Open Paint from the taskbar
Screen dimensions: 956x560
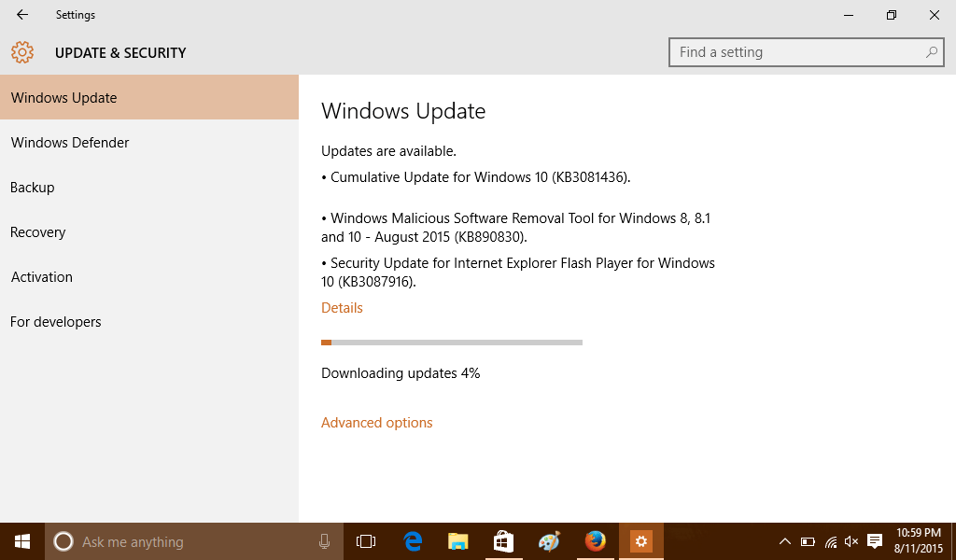pos(549,541)
